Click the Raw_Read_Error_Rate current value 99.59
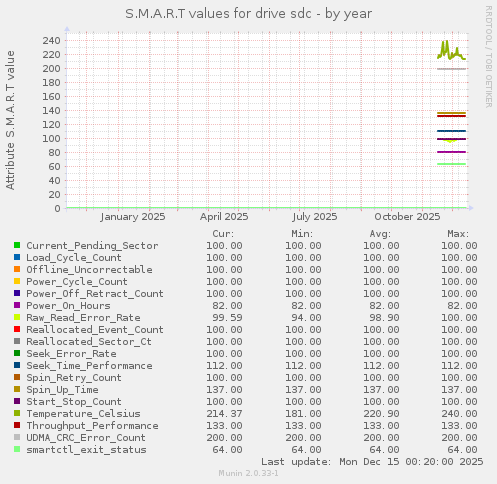The width and height of the screenshot is (497, 484). [227, 318]
